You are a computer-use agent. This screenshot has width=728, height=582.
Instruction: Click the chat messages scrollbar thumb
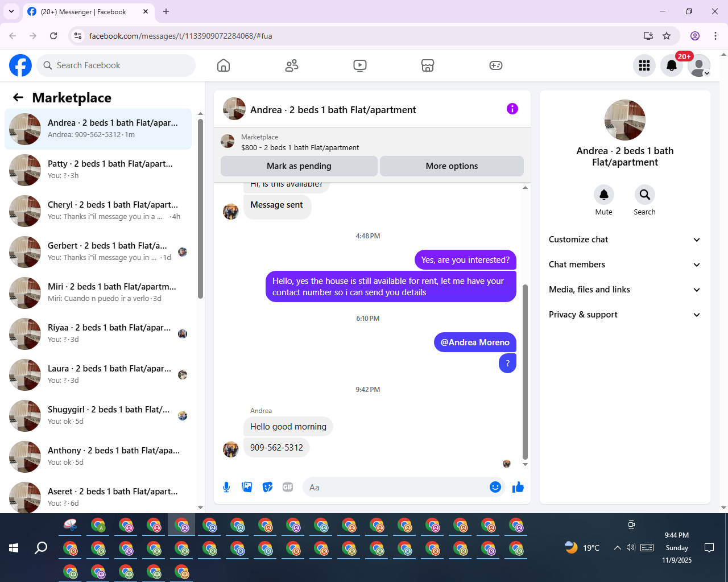pyautogui.click(x=525, y=372)
